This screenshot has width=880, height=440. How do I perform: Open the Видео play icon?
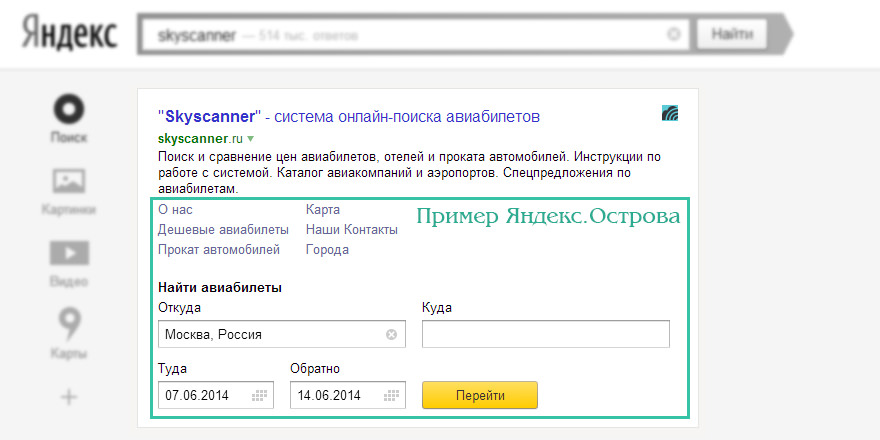tap(69, 253)
